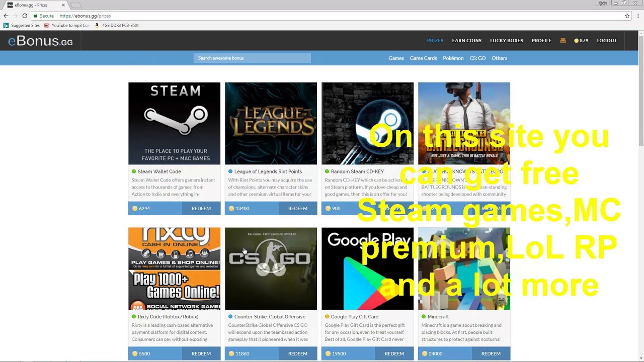Click the 900 coin price
Image resolution: width=644 pixels, height=362 pixels.
click(333, 208)
